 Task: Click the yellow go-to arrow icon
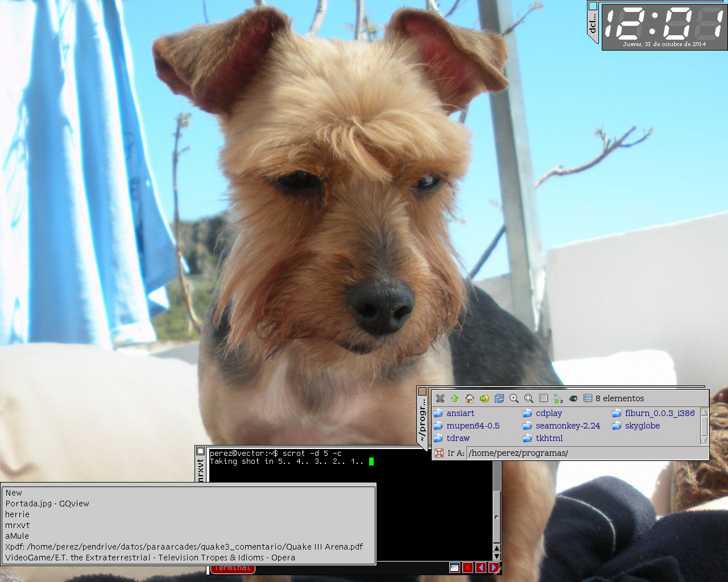[484, 398]
